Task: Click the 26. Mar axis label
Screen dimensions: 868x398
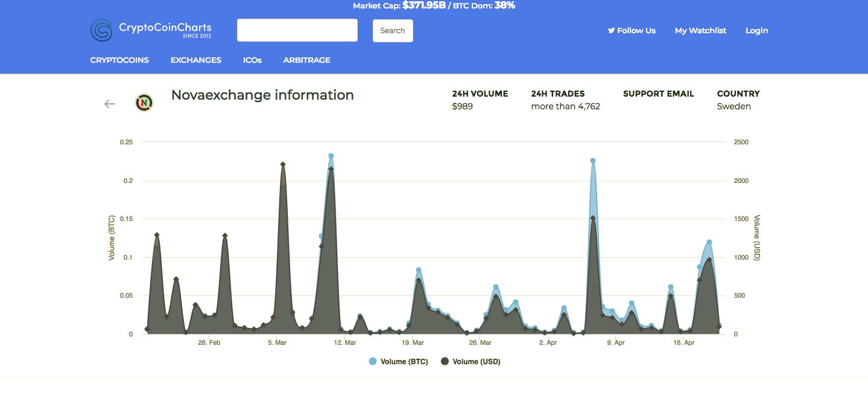Action: coord(481,342)
